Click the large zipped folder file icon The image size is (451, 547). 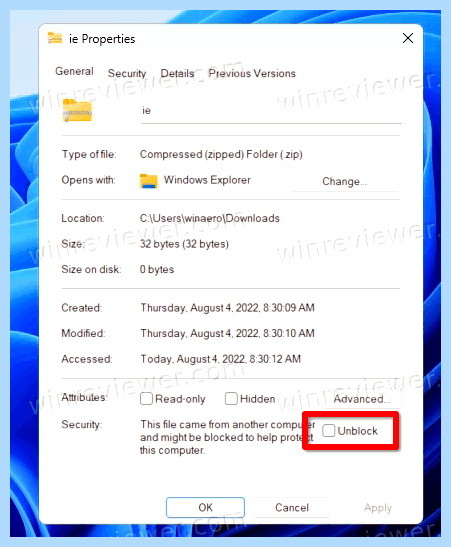(77, 111)
